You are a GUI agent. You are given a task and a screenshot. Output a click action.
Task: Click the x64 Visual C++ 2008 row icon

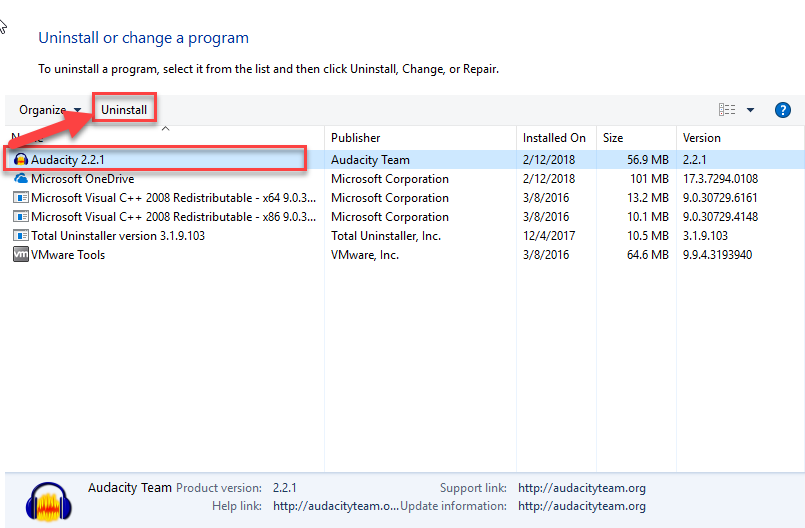tap(21, 198)
